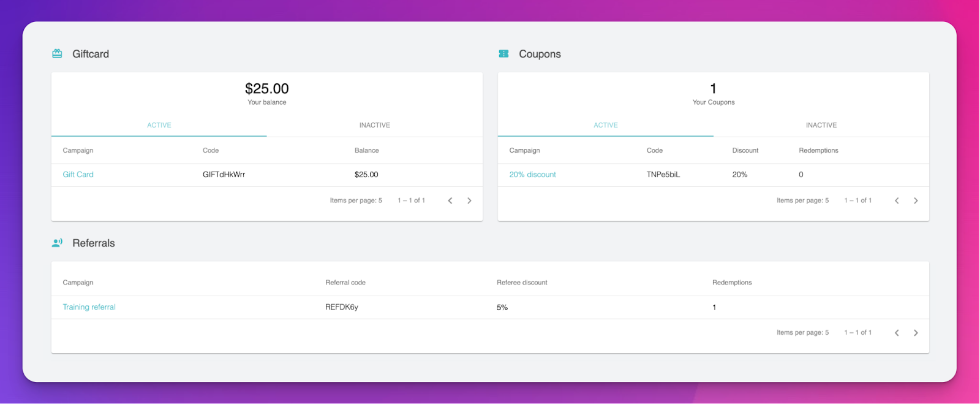Click the $25.00 balance heading
The image size is (980, 404).
(267, 89)
